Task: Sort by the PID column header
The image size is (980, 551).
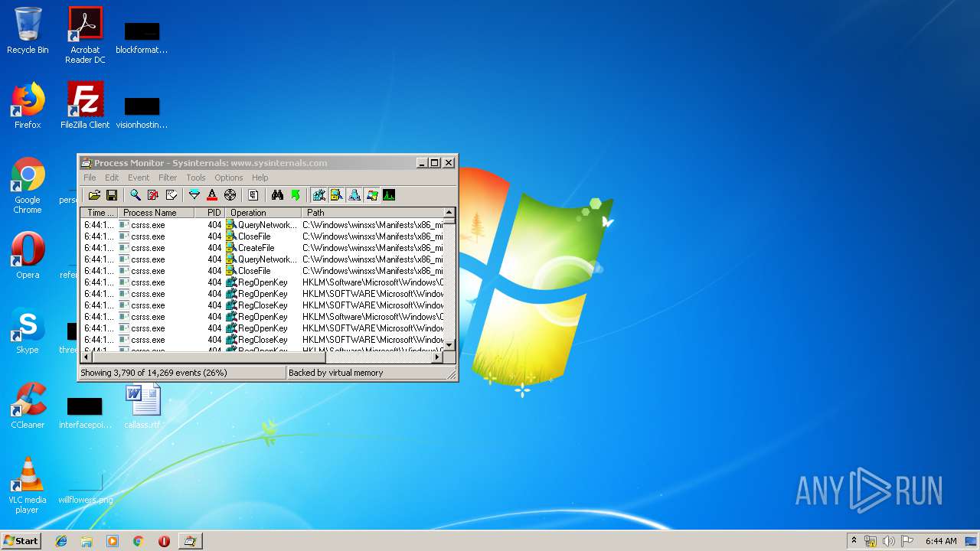Action: pyautogui.click(x=210, y=213)
